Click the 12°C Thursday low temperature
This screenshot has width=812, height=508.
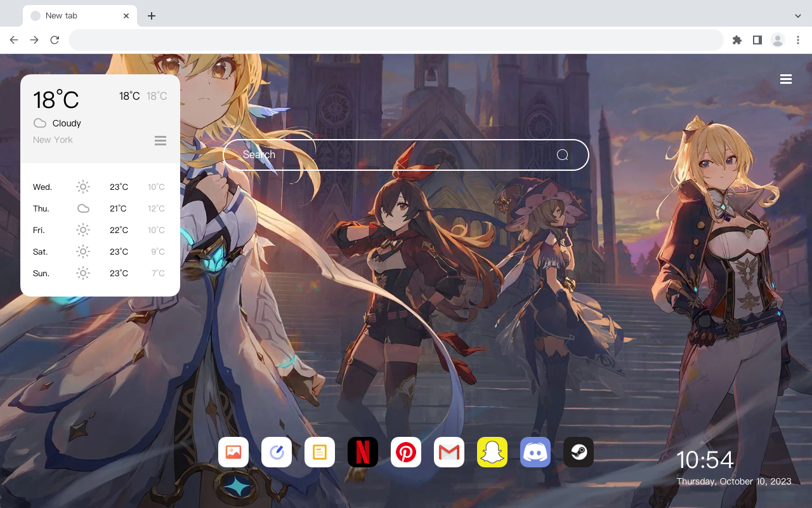click(x=157, y=208)
